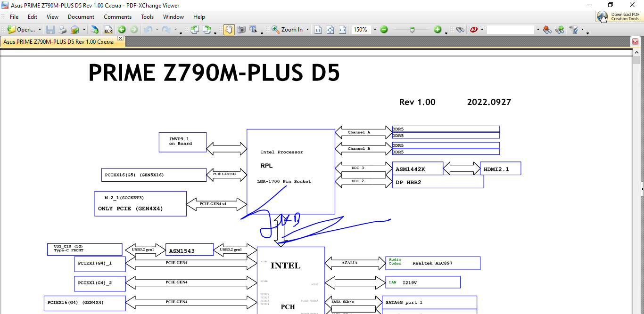The height and width of the screenshot is (314, 644).
Task: Select the Hand tool
Action: click(x=229, y=30)
